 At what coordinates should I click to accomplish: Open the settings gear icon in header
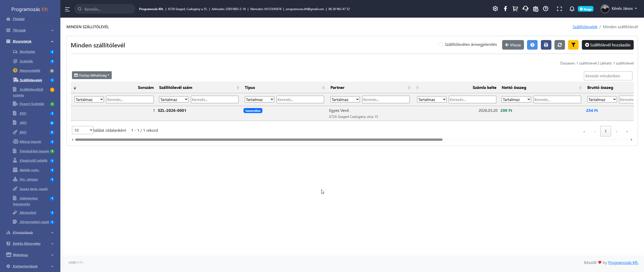tap(495, 9)
